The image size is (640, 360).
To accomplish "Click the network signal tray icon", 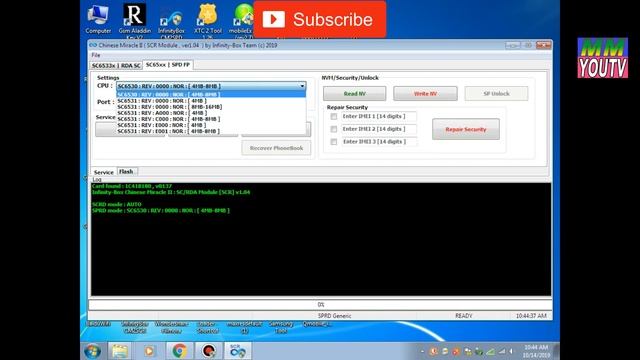I will point(502,351).
